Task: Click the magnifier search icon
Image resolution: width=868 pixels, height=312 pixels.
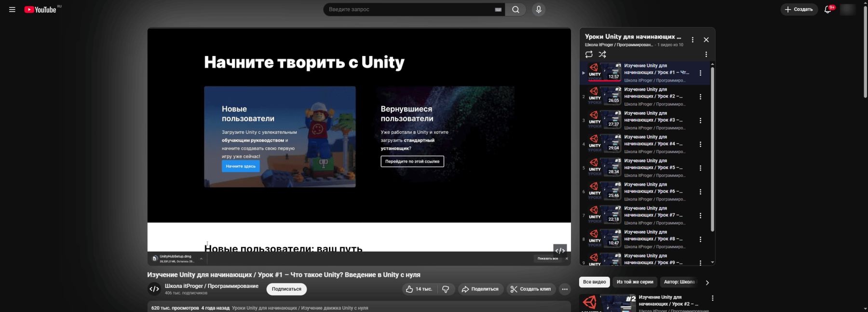Action: (x=515, y=10)
